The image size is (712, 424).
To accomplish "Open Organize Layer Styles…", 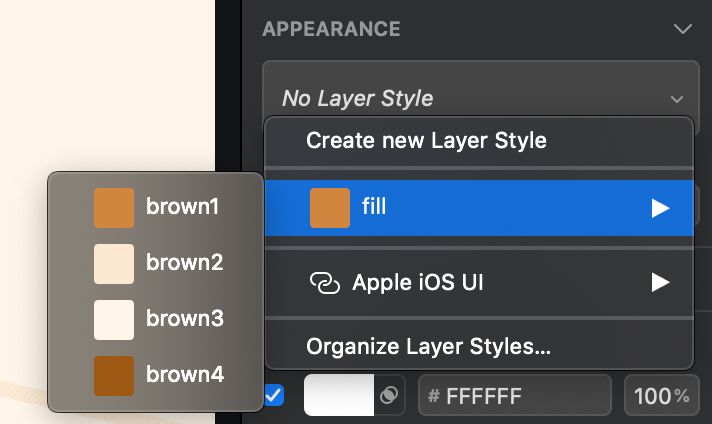I will 428,347.
